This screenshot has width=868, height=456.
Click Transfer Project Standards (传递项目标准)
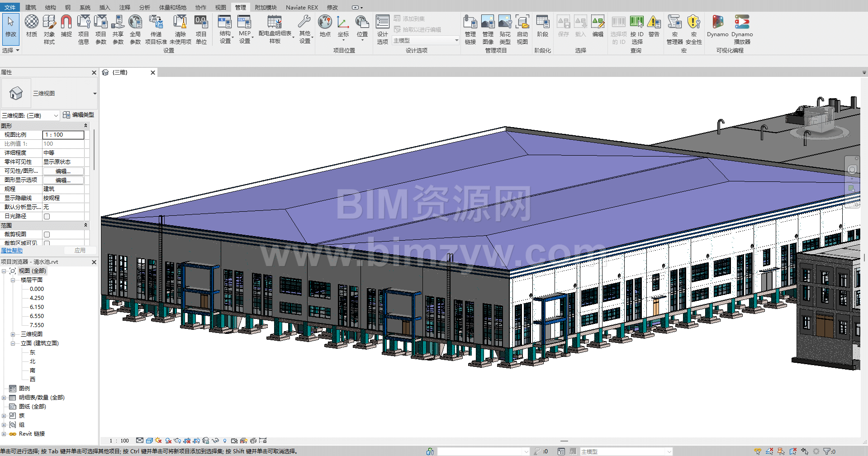click(x=156, y=29)
